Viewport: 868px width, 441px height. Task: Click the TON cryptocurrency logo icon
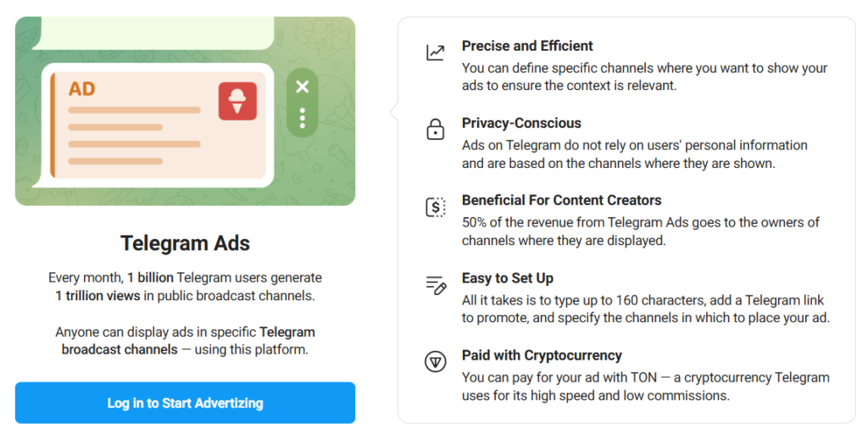point(435,362)
